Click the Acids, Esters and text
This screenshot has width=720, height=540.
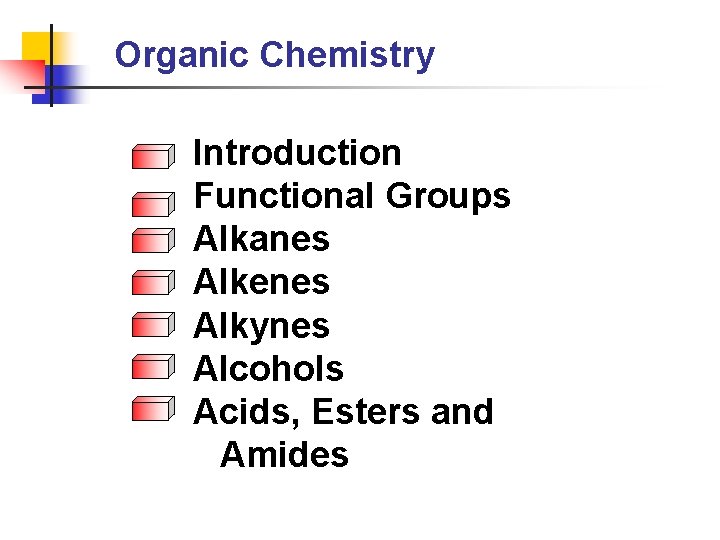coord(343,412)
